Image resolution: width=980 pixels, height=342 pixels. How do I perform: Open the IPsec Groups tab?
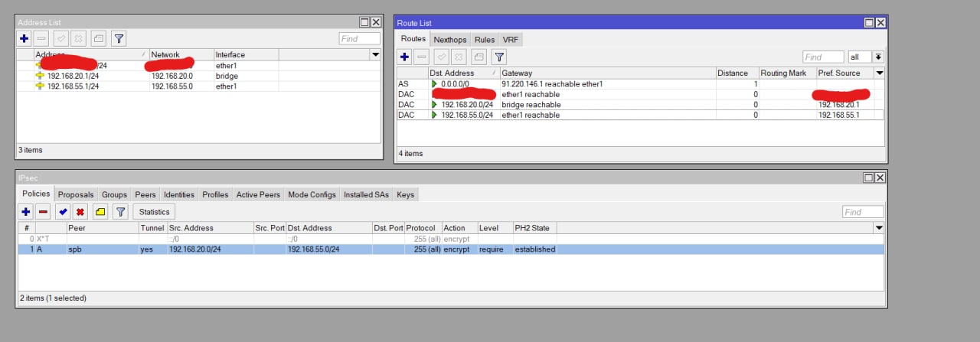point(115,195)
